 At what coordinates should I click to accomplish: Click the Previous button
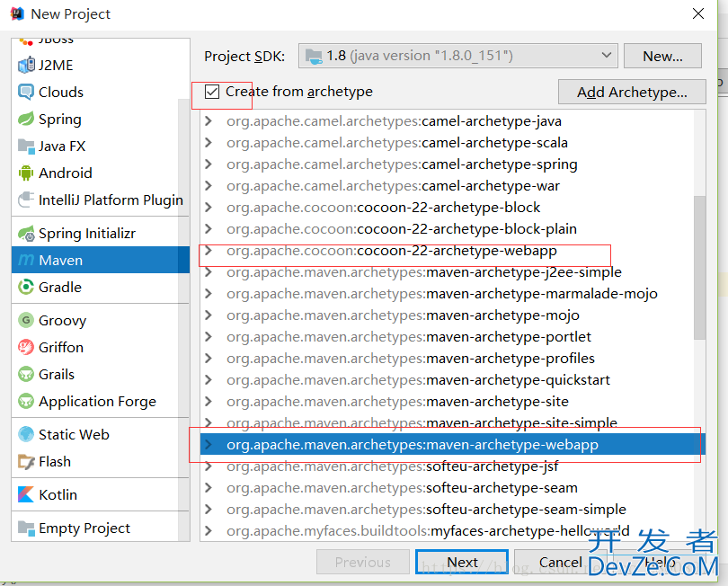[x=362, y=562]
